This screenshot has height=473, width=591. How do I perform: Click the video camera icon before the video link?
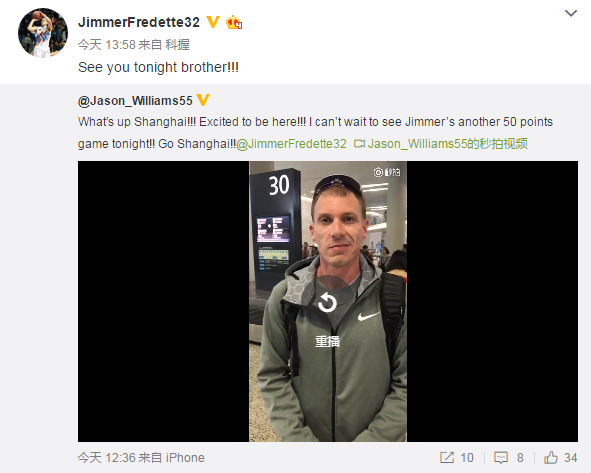(x=359, y=144)
